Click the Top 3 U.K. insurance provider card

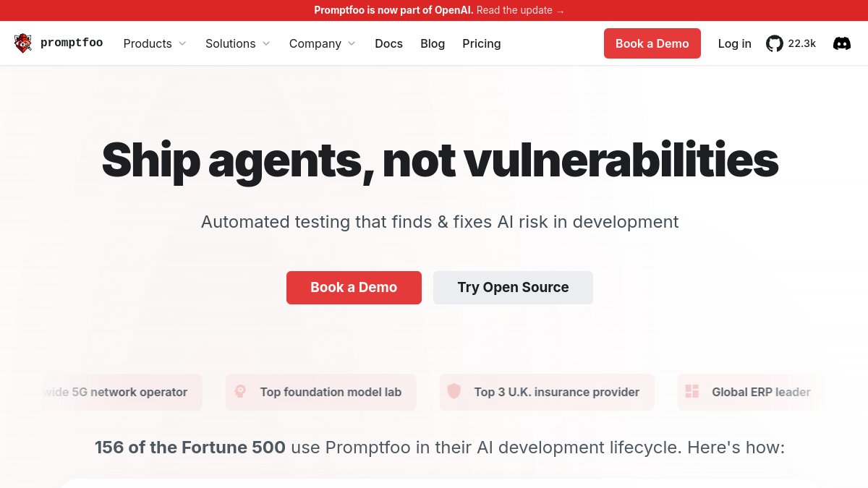(x=547, y=392)
